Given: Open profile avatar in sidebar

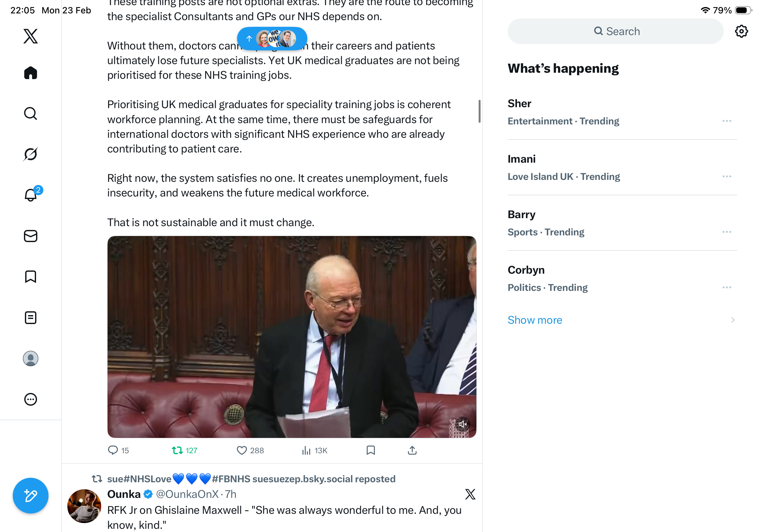Looking at the screenshot, I should pos(31,358).
